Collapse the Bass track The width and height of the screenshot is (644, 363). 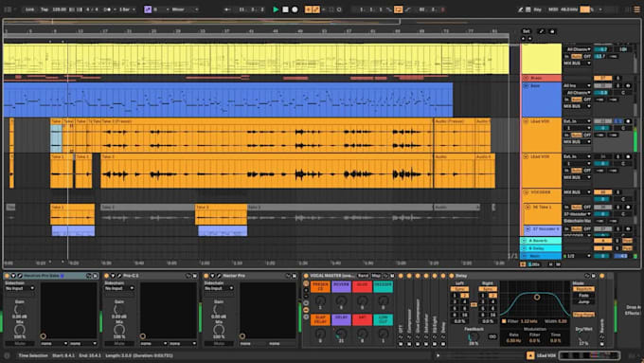(x=526, y=86)
